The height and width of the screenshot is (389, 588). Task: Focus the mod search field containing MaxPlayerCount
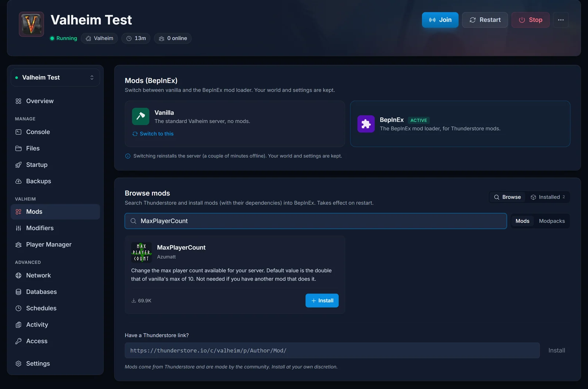(x=316, y=221)
